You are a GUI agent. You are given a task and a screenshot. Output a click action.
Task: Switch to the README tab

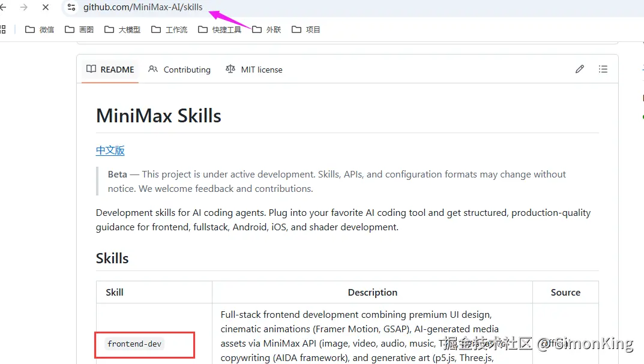[x=110, y=70]
